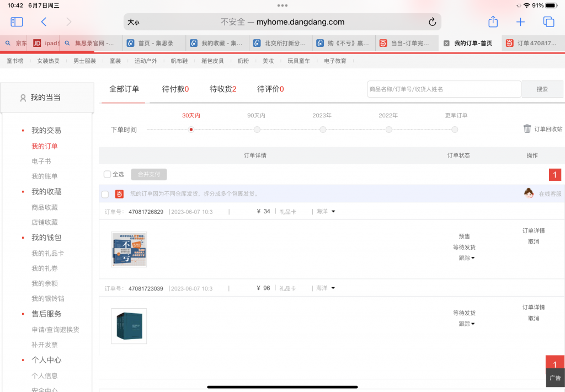
Task: Open 订单详情 for order 47081723039
Action: [533, 307]
